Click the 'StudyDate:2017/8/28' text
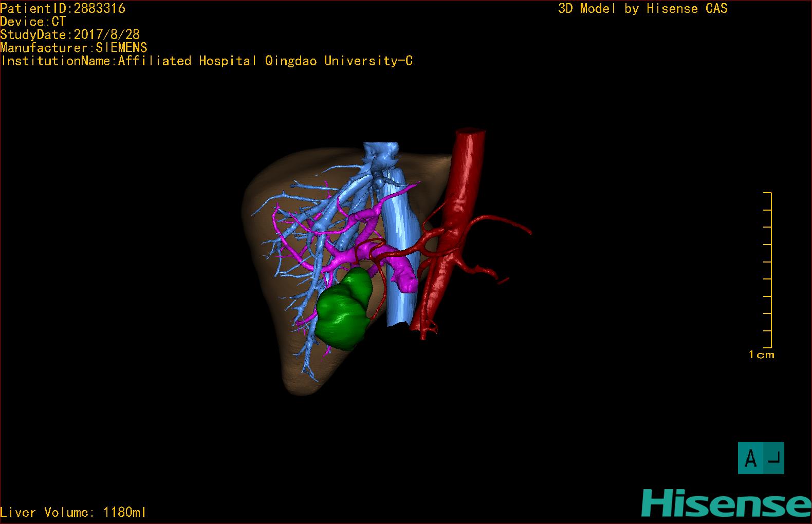The height and width of the screenshot is (524, 812). 70,34
